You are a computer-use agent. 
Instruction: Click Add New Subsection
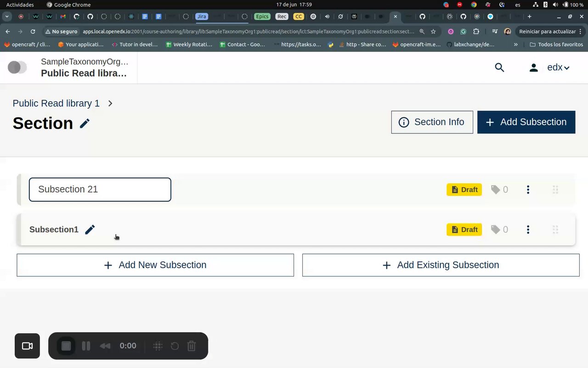155,265
